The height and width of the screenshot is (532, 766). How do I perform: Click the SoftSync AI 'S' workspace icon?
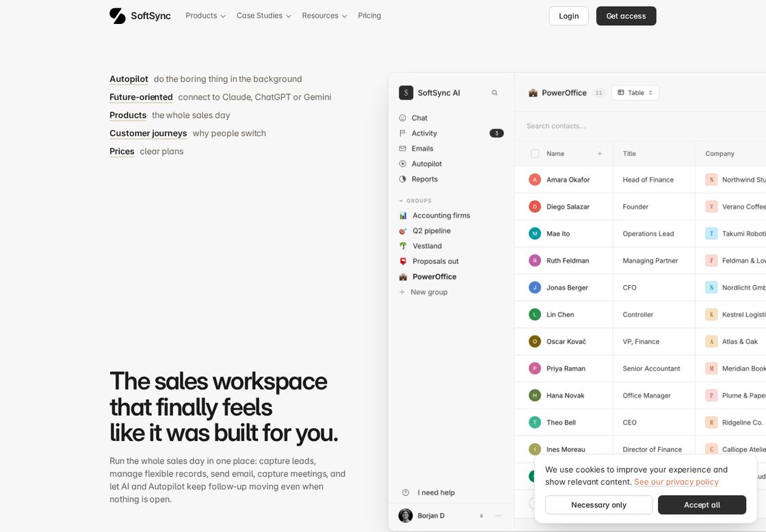tap(406, 93)
